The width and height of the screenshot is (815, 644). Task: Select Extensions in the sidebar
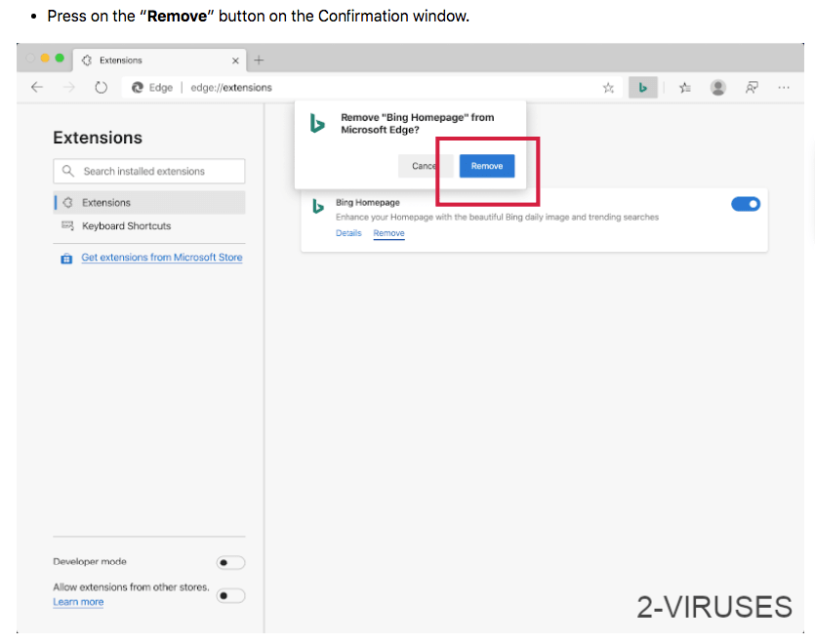[x=149, y=202]
